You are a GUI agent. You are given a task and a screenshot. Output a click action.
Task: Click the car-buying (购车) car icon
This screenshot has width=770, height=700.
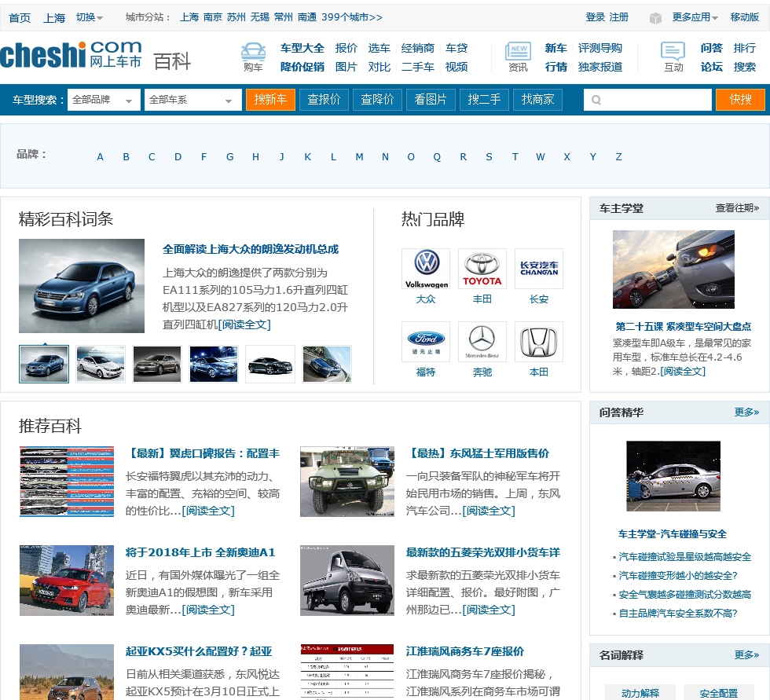click(x=253, y=51)
